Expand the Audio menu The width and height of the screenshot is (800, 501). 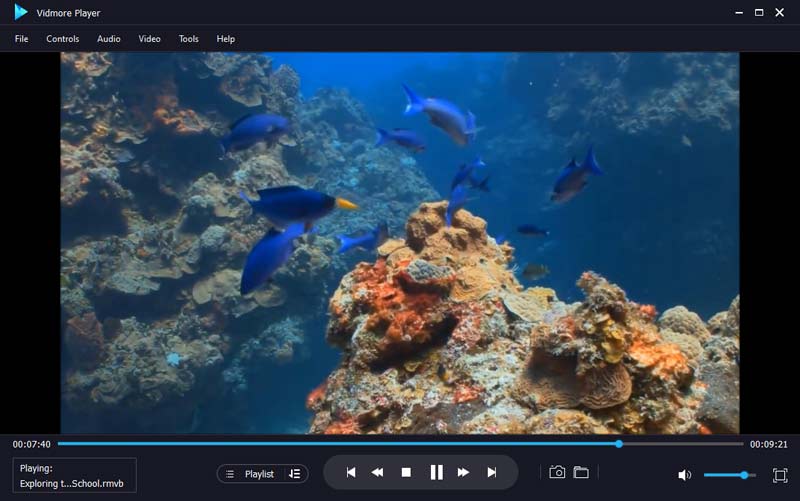(x=109, y=39)
